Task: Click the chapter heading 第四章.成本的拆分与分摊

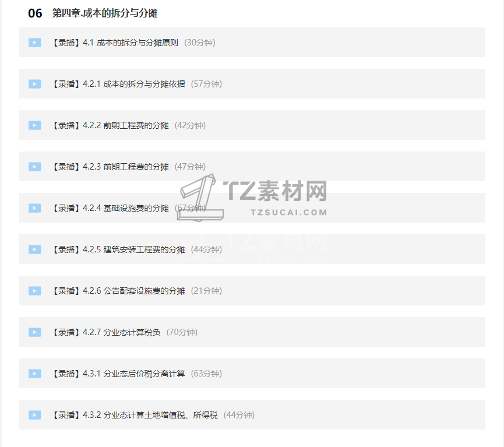Action: point(105,13)
